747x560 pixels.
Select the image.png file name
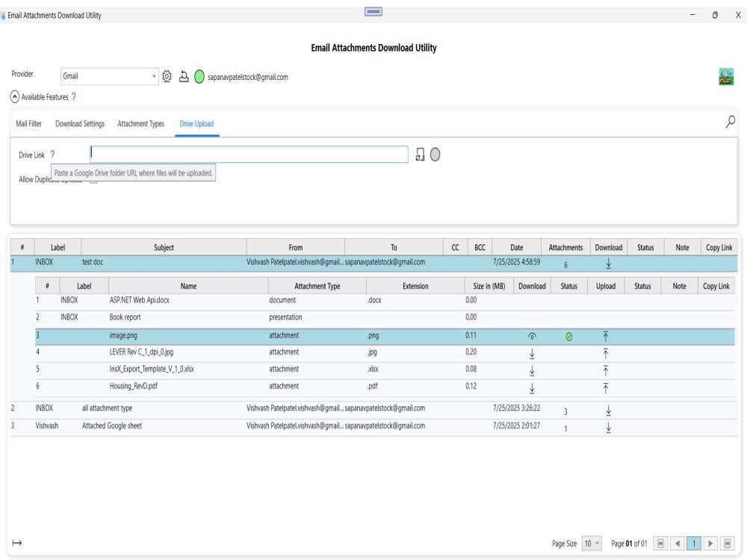[123, 336]
